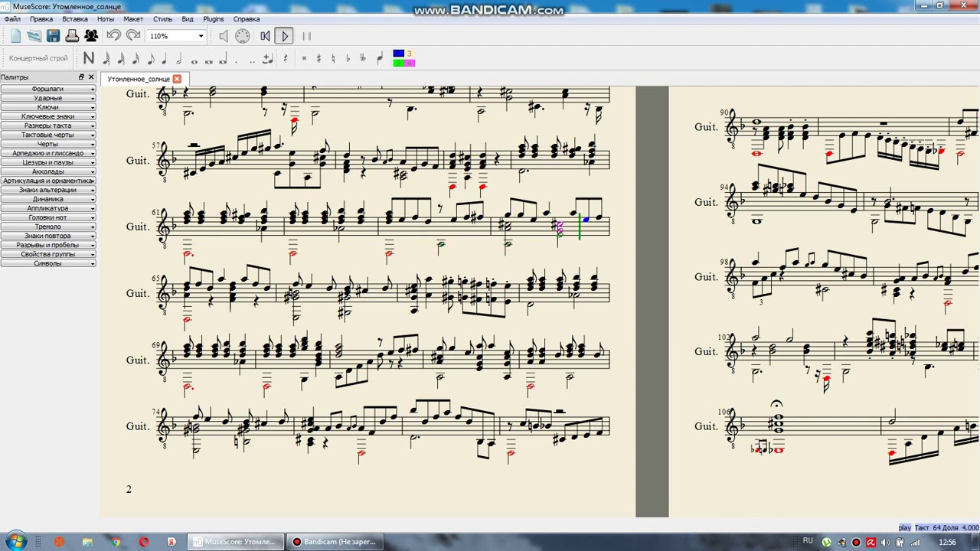Toggle the repeat bars playback icon
The height and width of the screenshot is (551, 980).
(306, 36)
